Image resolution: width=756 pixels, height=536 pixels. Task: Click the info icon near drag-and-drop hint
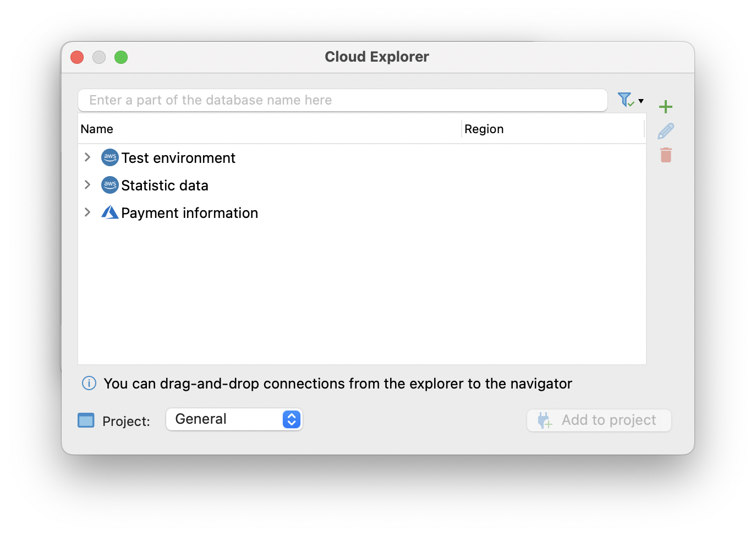89,383
